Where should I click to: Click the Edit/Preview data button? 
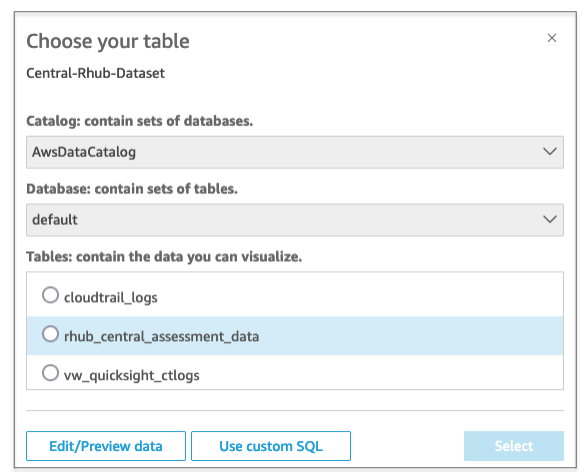(106, 446)
